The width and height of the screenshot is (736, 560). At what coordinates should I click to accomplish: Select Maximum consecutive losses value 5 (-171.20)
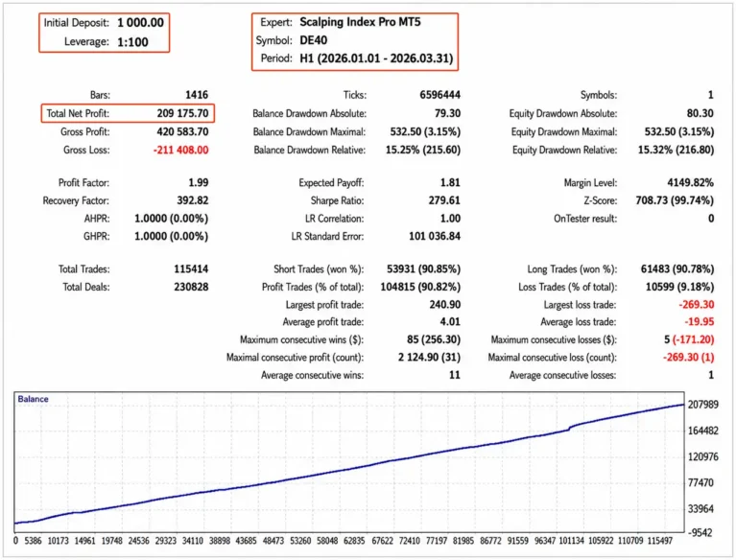tap(689, 339)
